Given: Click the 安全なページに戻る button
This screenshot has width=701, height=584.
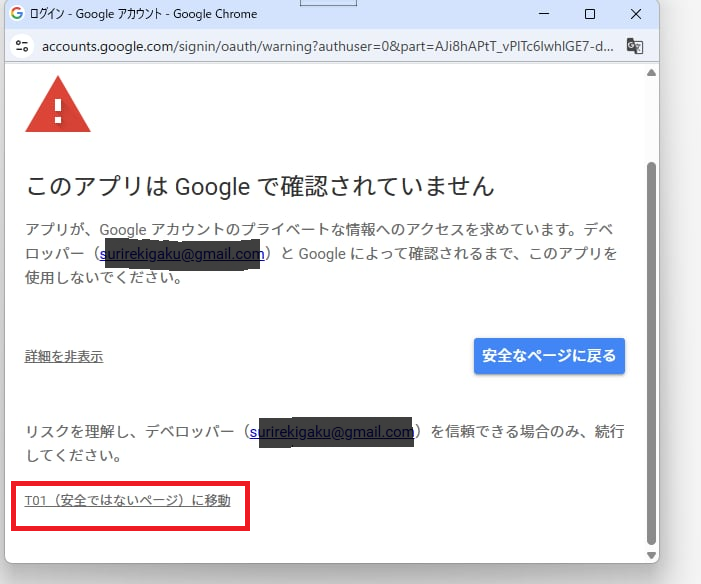Looking at the screenshot, I should (549, 355).
